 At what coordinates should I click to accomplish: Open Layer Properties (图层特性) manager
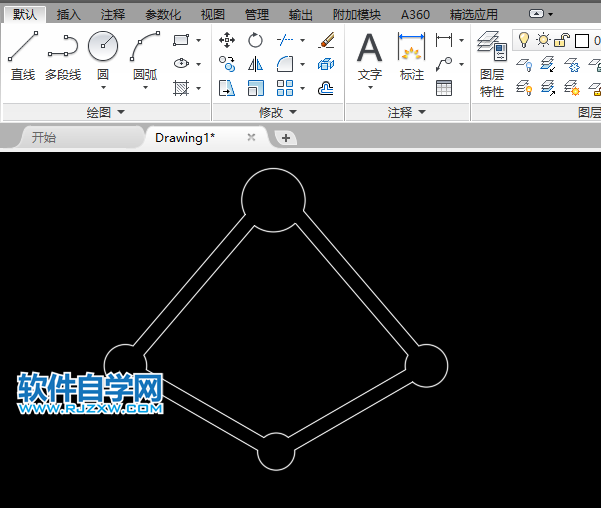[x=491, y=63]
